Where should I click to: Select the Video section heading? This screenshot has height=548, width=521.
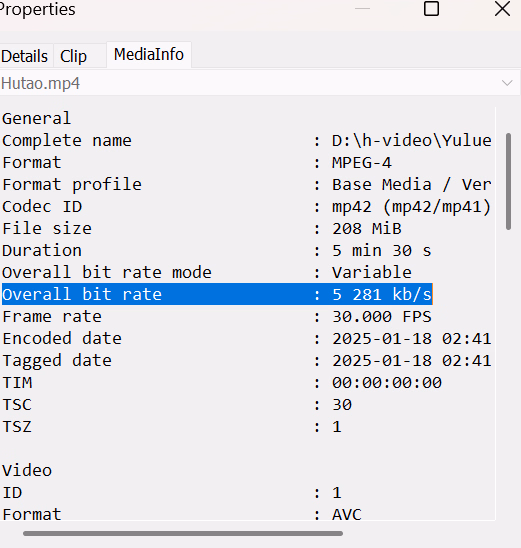click(x=27, y=470)
